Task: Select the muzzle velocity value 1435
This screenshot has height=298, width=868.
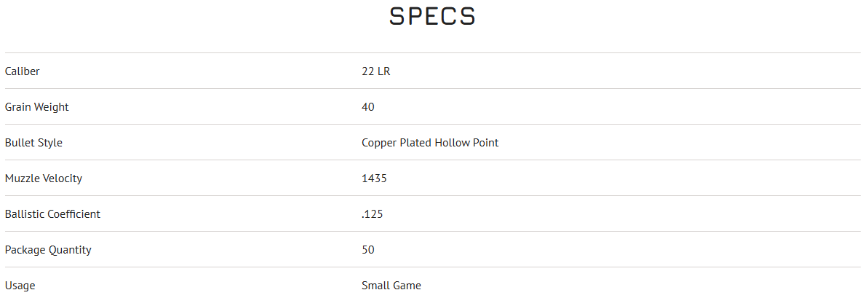Action: 374,179
